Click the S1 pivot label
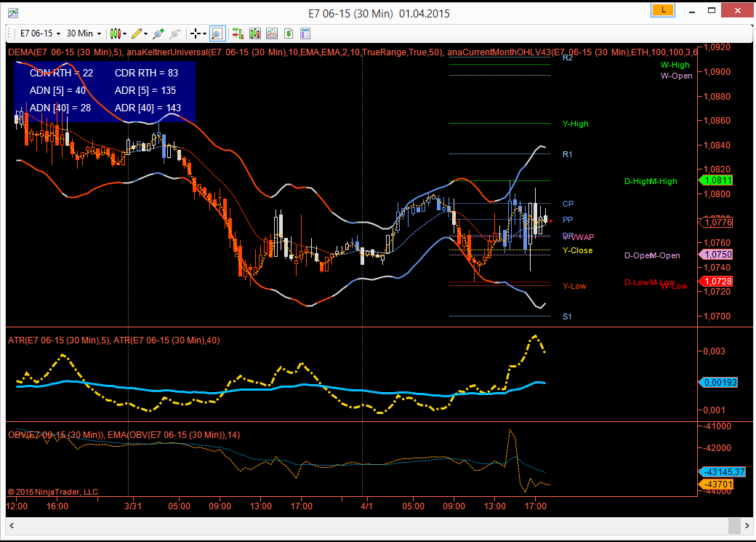 [x=567, y=316]
